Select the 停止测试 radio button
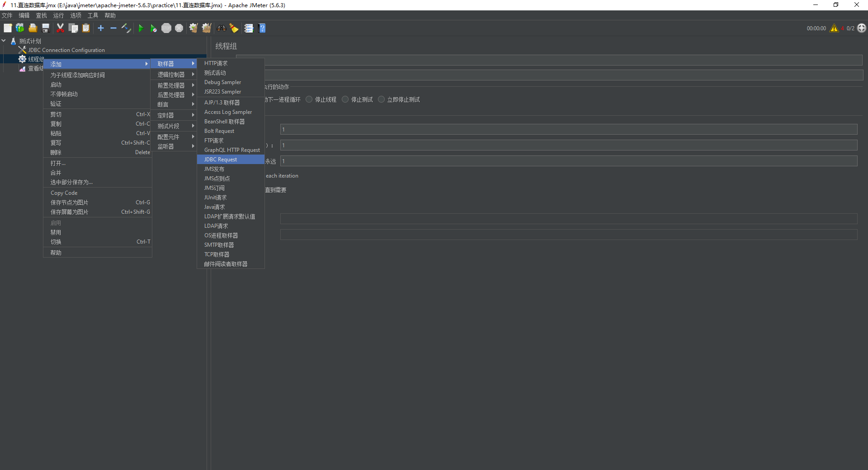868x470 pixels. [x=345, y=99]
